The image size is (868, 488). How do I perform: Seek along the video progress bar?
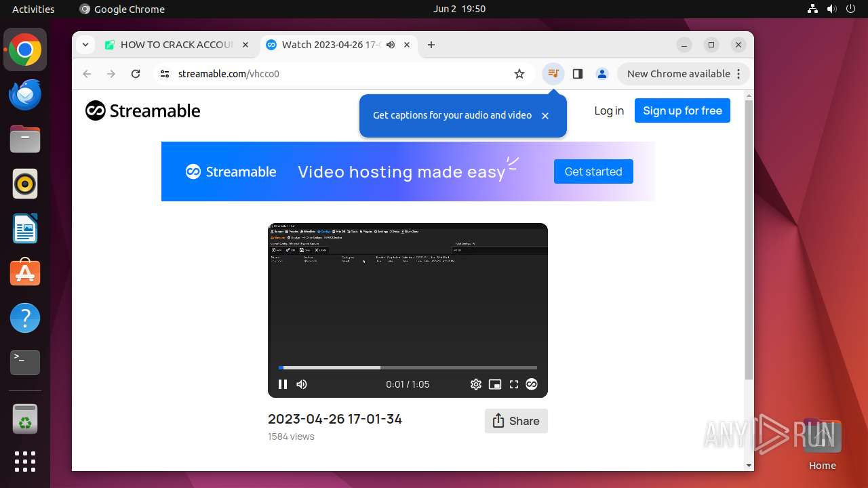tap(408, 368)
